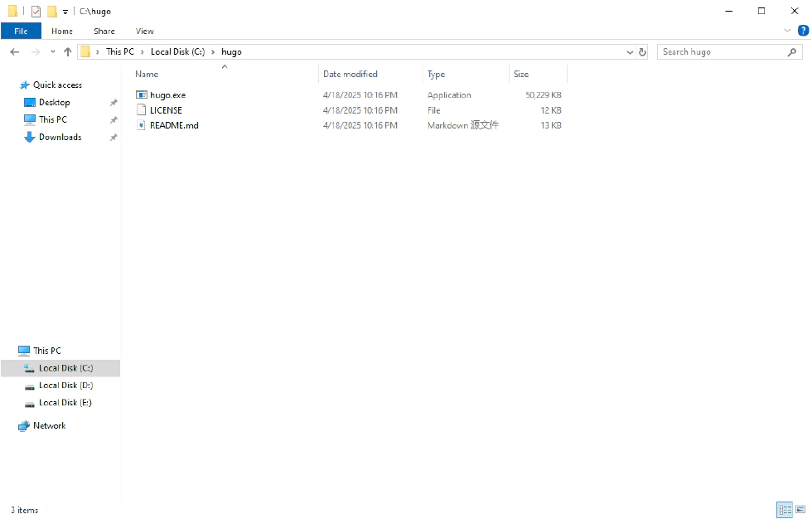Expand the ribbon using the chevron
The height and width of the screenshot is (519, 812).
tap(787, 31)
